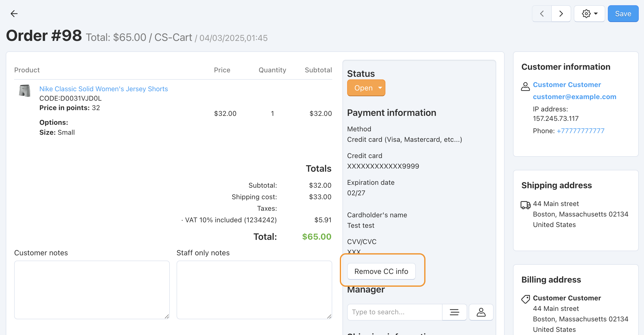Click the shorts product thumbnail
This screenshot has height=335, width=644.
[25, 90]
